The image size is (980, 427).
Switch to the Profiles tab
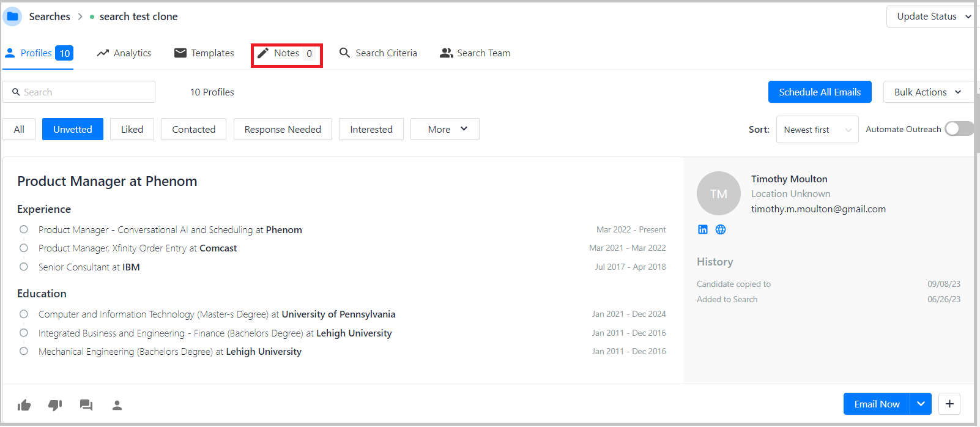39,53
